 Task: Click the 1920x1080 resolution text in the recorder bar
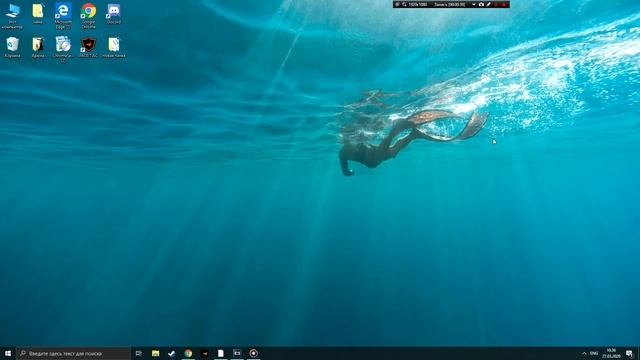click(x=418, y=4)
